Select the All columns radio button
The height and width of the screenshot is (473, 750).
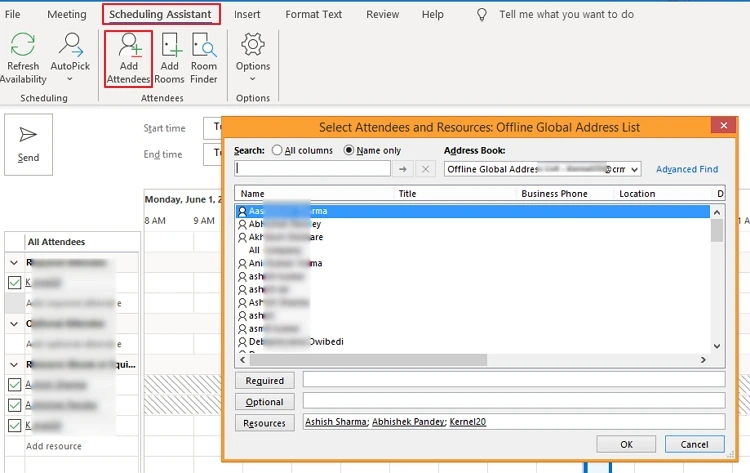pyautogui.click(x=277, y=150)
